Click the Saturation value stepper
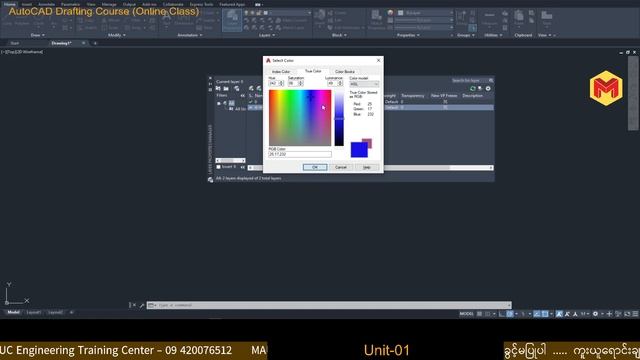Image resolution: width=640 pixels, height=360 pixels. [301, 83]
